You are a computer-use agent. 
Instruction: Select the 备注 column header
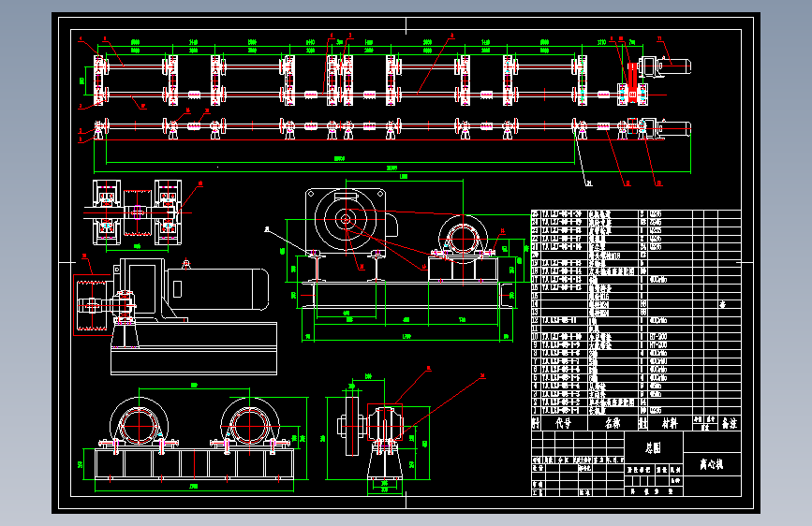pos(730,423)
